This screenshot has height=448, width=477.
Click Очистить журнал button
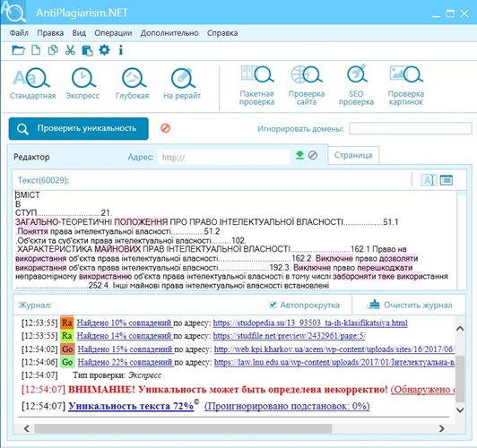point(410,305)
